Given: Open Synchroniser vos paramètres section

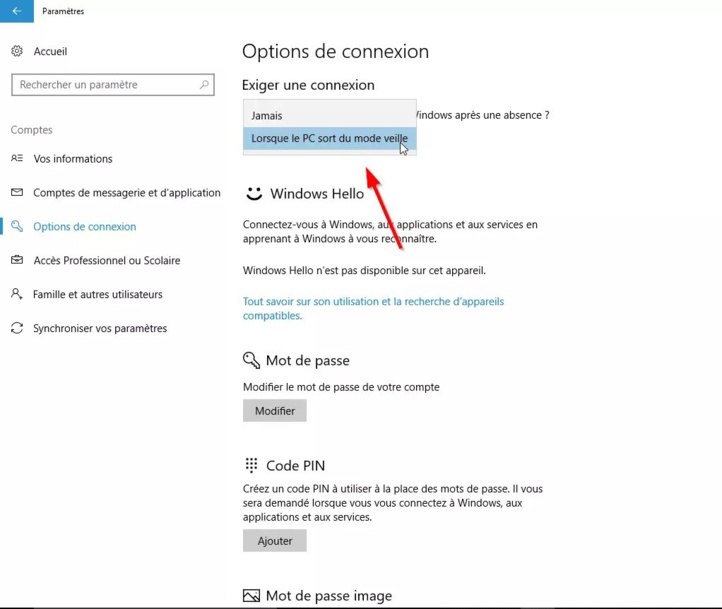Looking at the screenshot, I should pyautogui.click(x=100, y=329).
